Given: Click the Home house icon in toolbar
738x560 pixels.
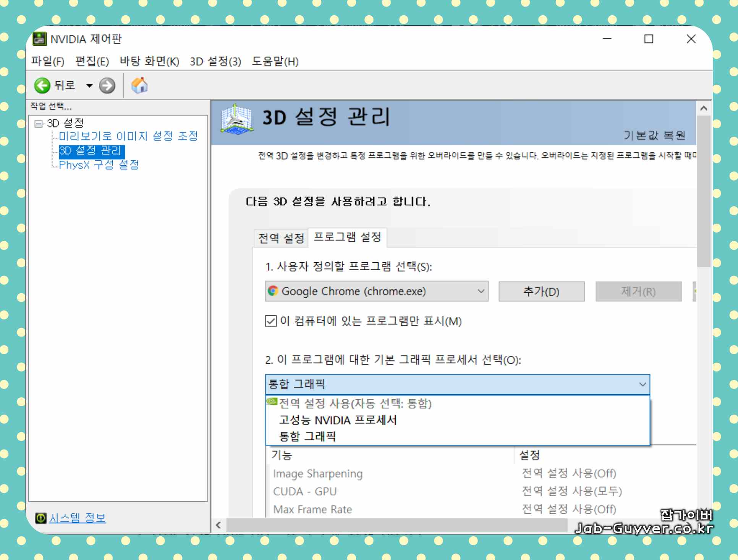Looking at the screenshot, I should [139, 85].
